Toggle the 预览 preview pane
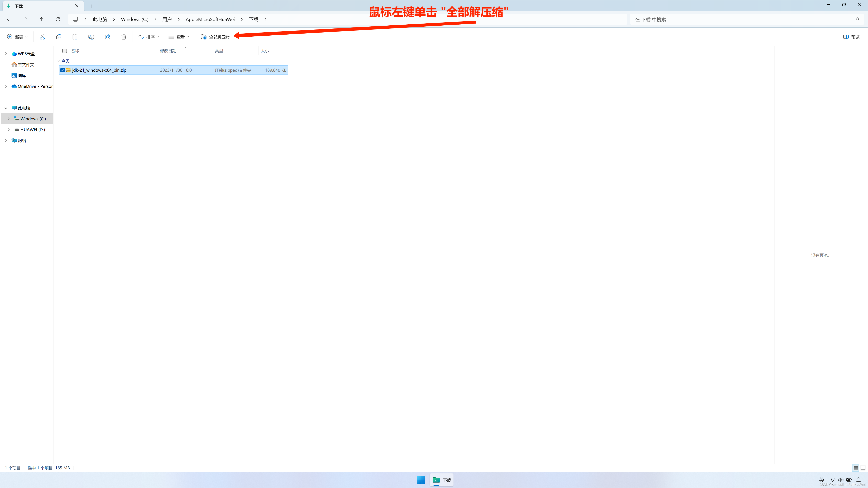The width and height of the screenshot is (868, 488). click(x=851, y=37)
